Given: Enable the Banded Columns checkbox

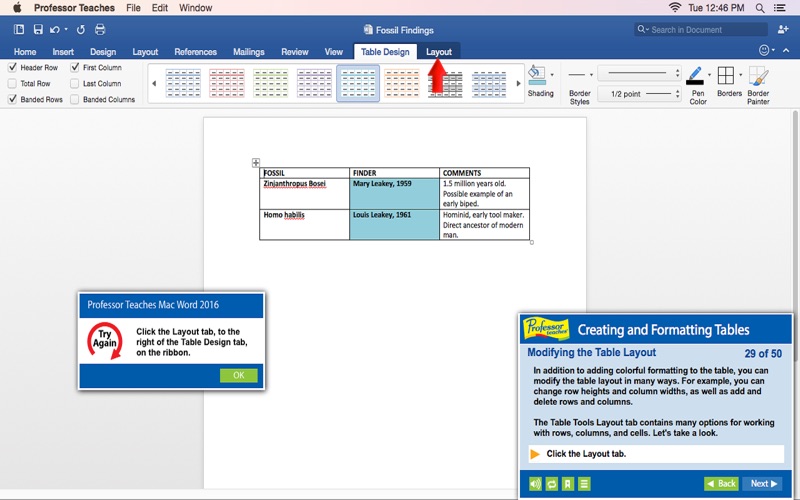Looking at the screenshot, I should [75, 99].
